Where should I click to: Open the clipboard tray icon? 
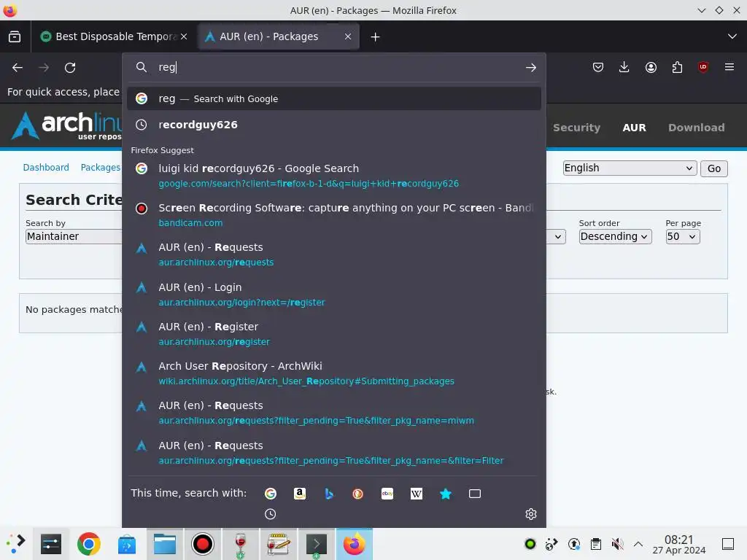(595, 544)
